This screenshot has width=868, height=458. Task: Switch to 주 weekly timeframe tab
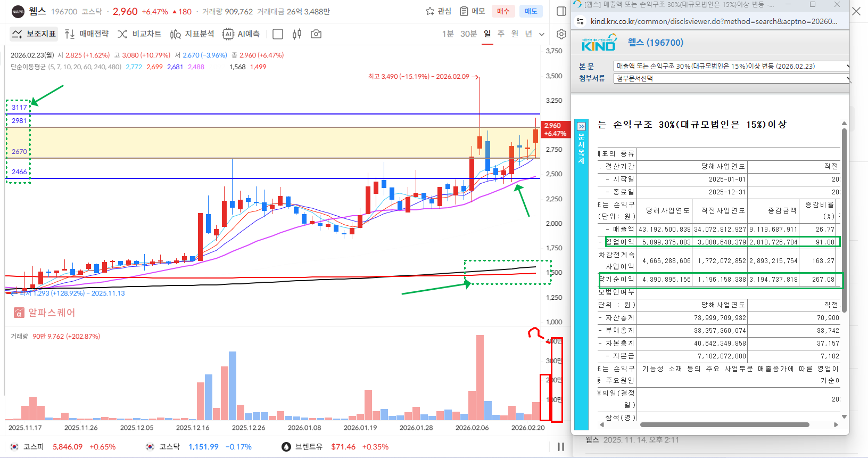(x=501, y=34)
